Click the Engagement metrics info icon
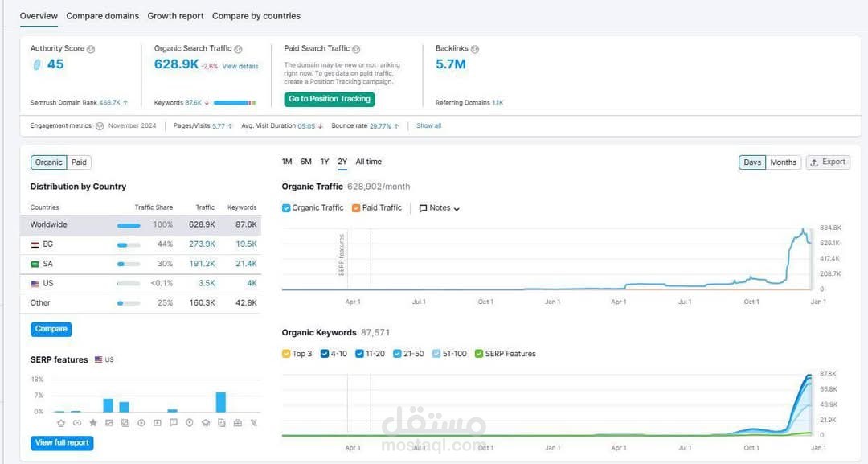Viewport: 868px width, 464px height. click(x=100, y=126)
